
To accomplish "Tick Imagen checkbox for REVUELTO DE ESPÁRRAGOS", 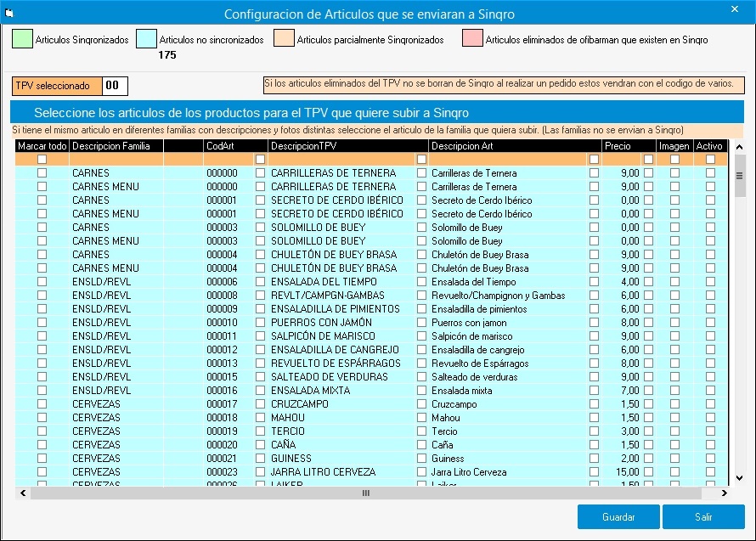I will (x=674, y=363).
